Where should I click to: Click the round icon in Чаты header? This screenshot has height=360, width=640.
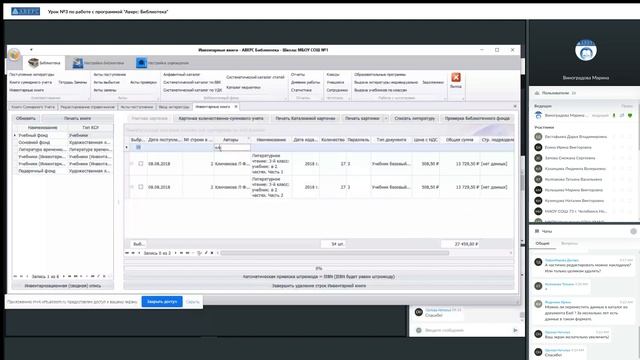633,231
